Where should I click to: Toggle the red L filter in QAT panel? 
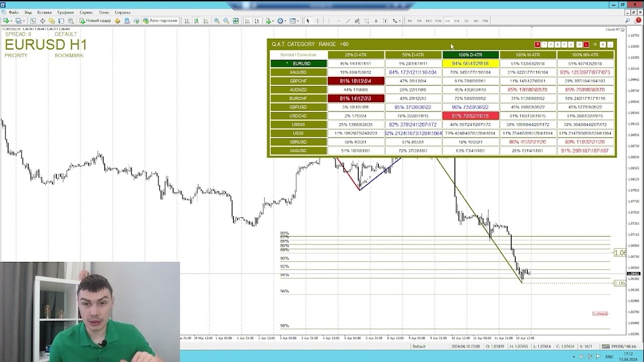pyautogui.click(x=586, y=45)
